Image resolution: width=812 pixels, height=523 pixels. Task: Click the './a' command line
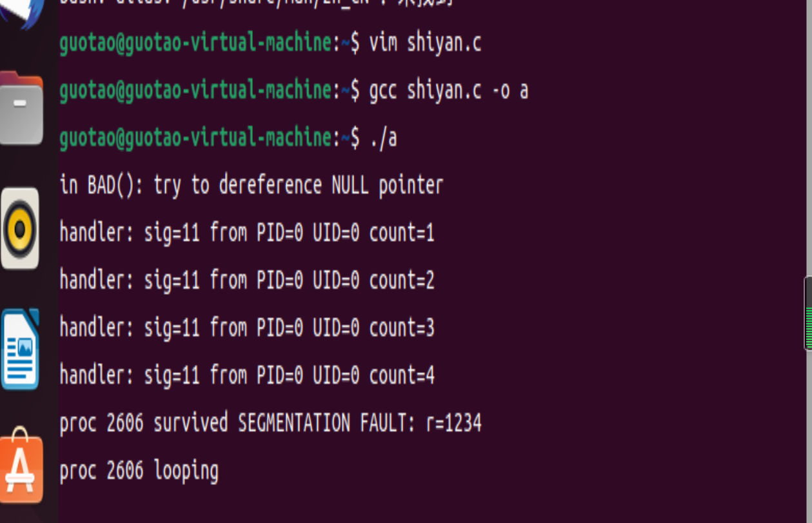pos(383,138)
